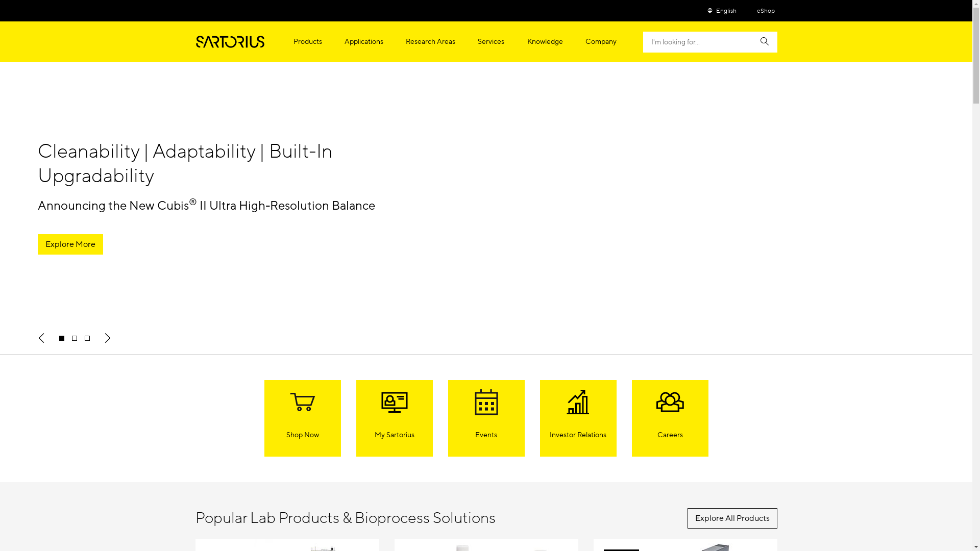The width and height of the screenshot is (980, 551).
Task: Click the globe language icon
Action: pos(709,11)
